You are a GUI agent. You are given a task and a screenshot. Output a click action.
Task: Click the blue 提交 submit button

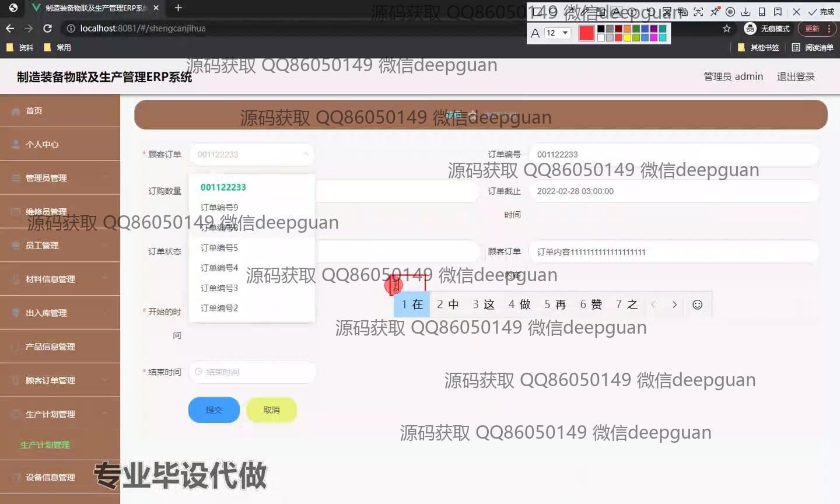pyautogui.click(x=214, y=410)
